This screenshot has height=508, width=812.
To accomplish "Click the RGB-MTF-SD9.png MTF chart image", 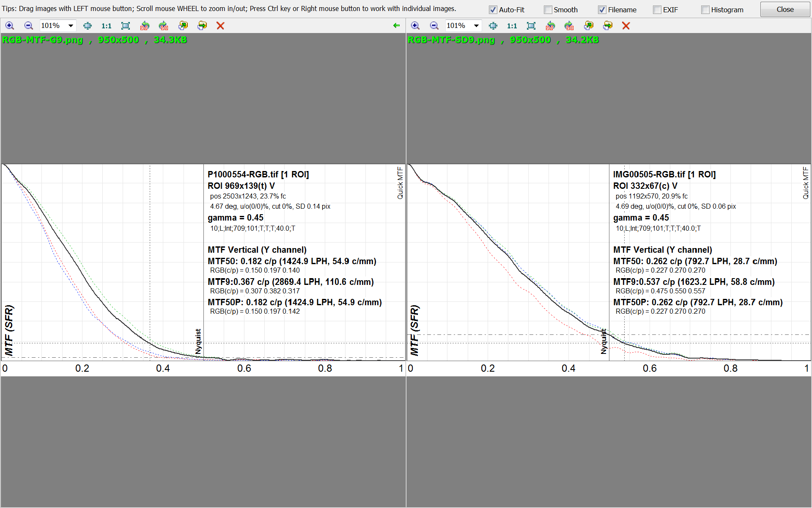I will [x=609, y=270].
